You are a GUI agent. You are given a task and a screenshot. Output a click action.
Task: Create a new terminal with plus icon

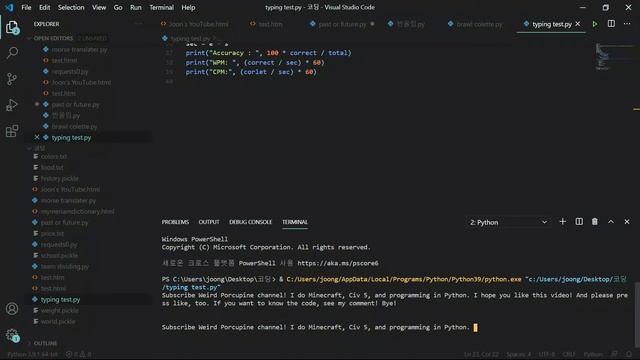point(562,222)
